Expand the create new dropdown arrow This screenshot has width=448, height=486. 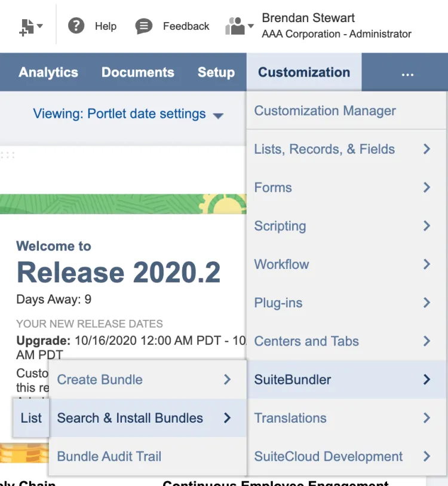[x=39, y=26]
